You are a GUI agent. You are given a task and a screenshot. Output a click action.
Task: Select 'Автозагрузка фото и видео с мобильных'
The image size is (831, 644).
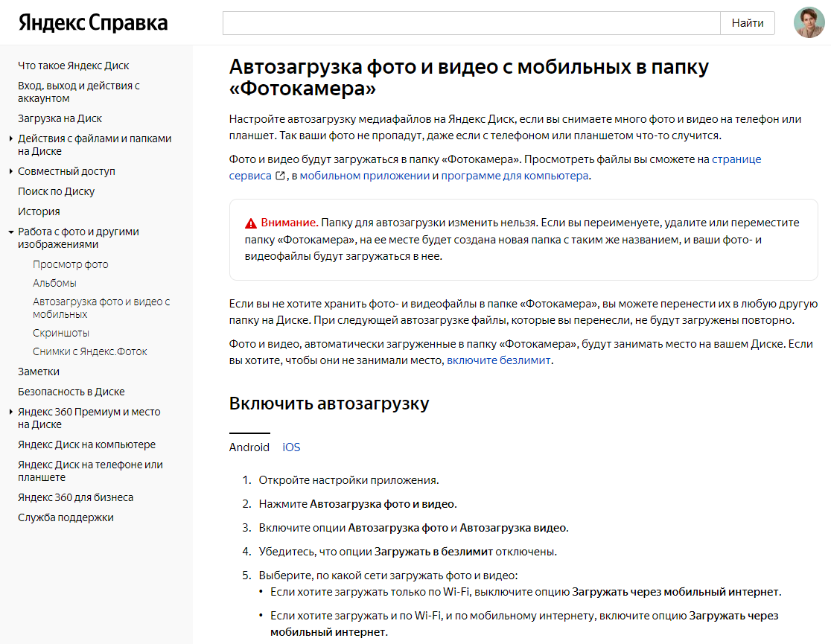[x=101, y=307]
